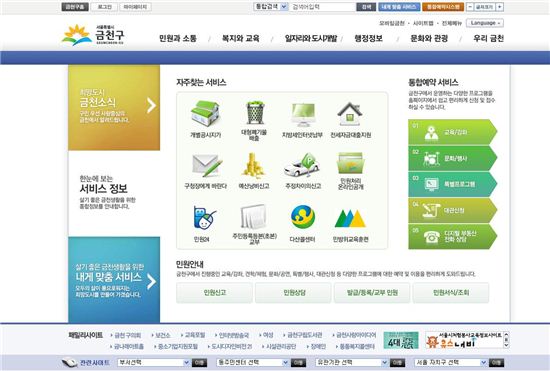Click the 마이페이지 button
This screenshot has width=550, height=371.
point(135,7)
